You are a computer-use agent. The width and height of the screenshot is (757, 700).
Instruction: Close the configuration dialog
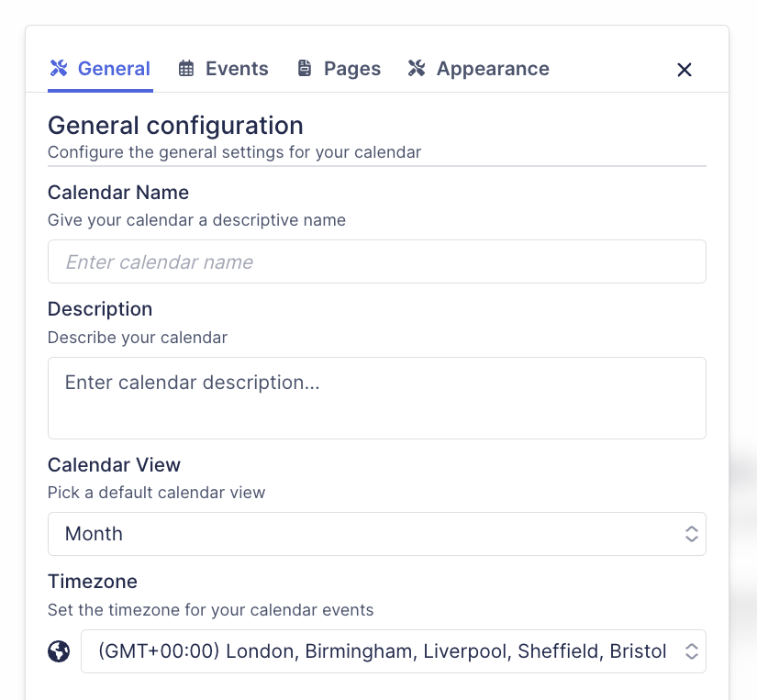[684, 69]
